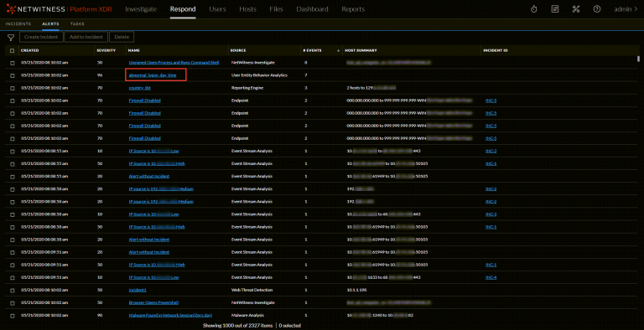Select the User Entity Behavior Analytics source cell

click(259, 75)
